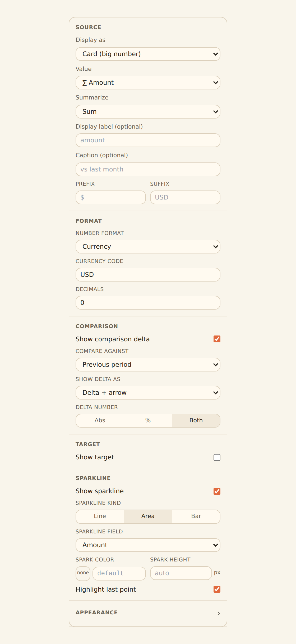Open the Sparkline Field dropdown
This screenshot has height=644, width=296.
point(148,545)
